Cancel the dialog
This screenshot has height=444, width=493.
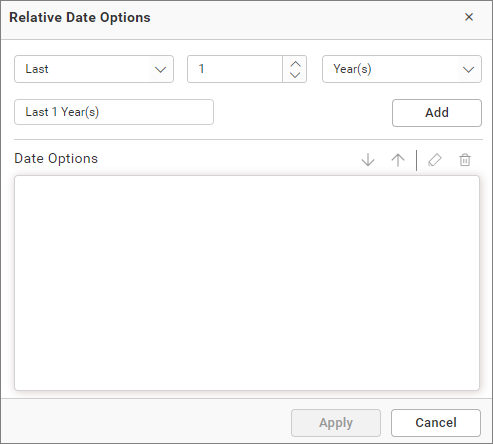pyautogui.click(x=436, y=423)
